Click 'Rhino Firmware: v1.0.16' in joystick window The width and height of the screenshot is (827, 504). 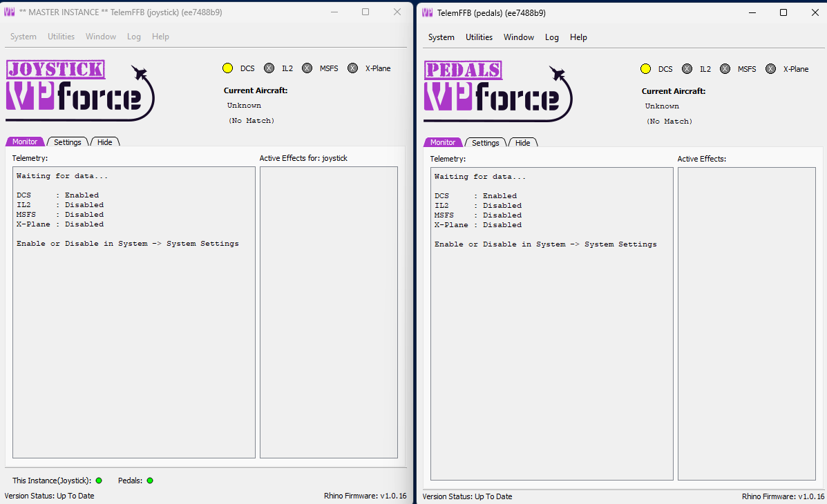(365, 496)
